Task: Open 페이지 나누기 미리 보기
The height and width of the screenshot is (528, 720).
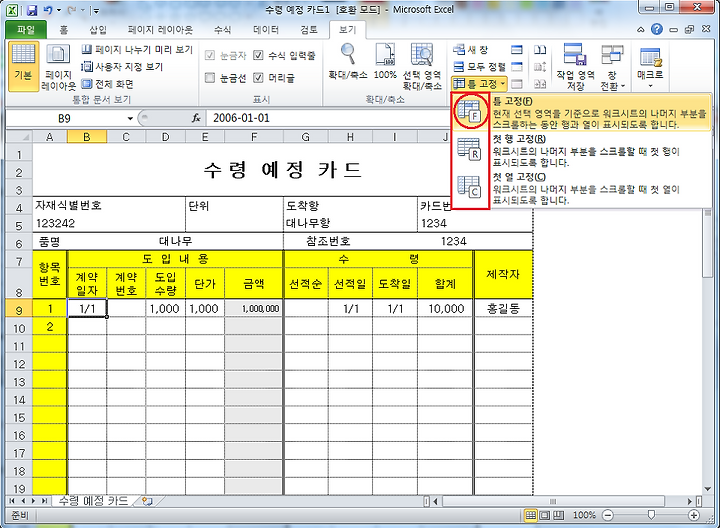Action: 137,50
